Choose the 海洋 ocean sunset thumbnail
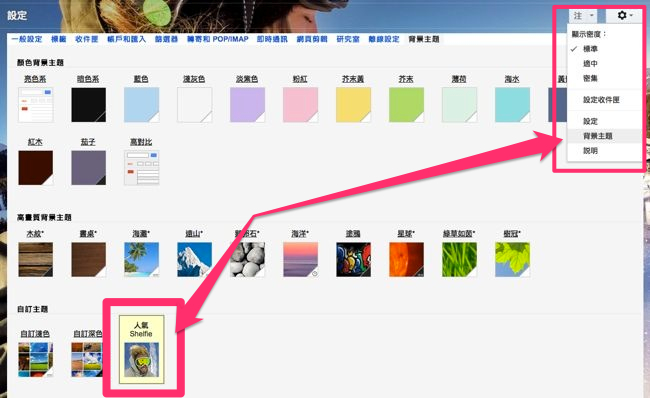Screen dimensions: 650x398 click(x=300, y=260)
